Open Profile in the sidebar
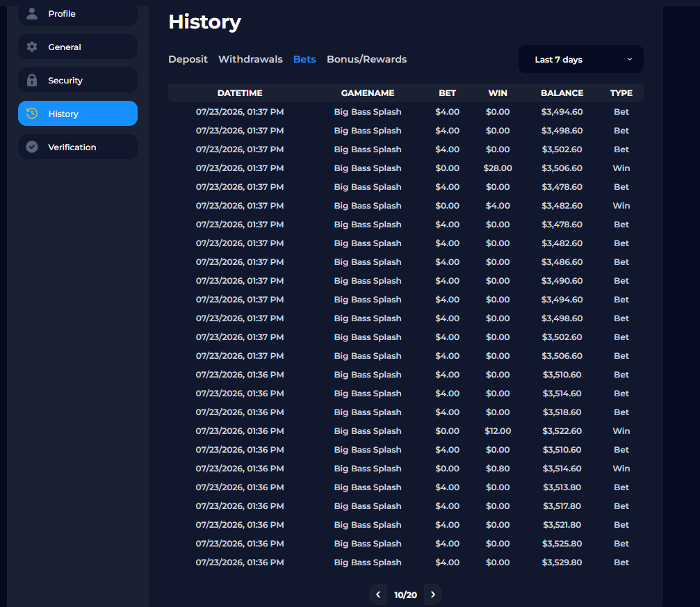The image size is (700, 607). 78,14
